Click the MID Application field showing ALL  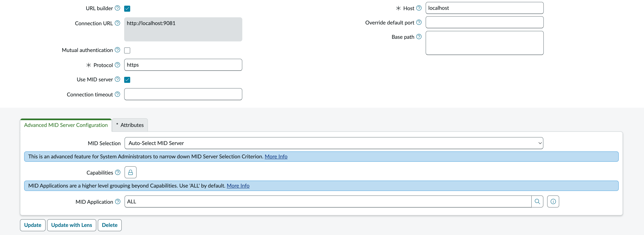pyautogui.click(x=328, y=201)
